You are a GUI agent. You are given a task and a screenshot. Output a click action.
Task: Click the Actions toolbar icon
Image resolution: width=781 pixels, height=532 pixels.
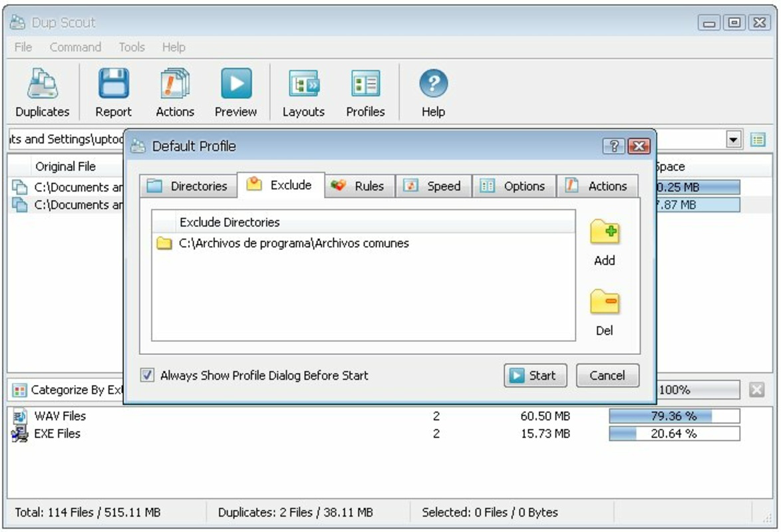pyautogui.click(x=175, y=83)
